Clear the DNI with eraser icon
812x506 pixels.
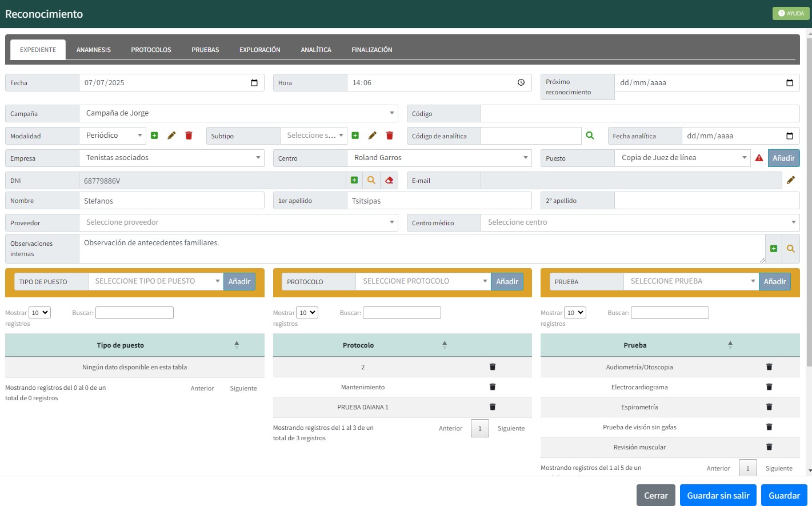pyautogui.click(x=389, y=180)
